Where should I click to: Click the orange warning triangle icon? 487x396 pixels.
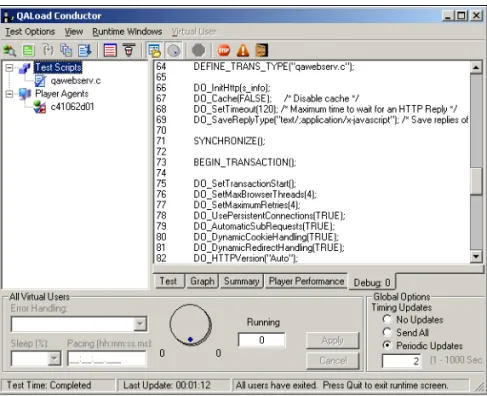243,50
